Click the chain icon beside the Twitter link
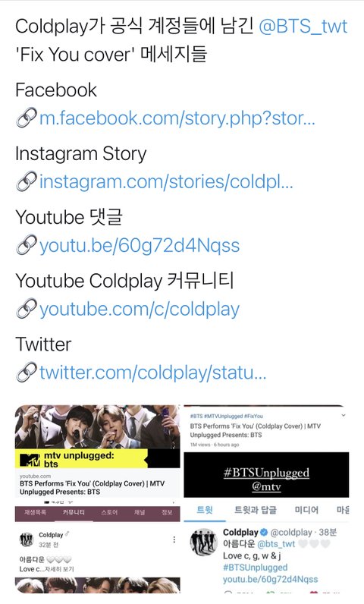Image resolution: width=364 pixels, height=604 pixels. click(27, 372)
